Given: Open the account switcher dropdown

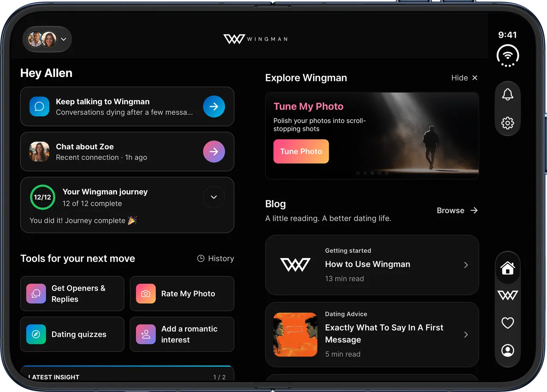Looking at the screenshot, I should (x=47, y=39).
